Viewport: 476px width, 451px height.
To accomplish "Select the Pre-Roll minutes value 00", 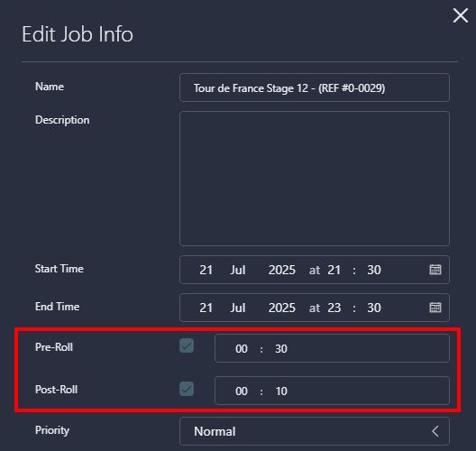I will click(242, 349).
